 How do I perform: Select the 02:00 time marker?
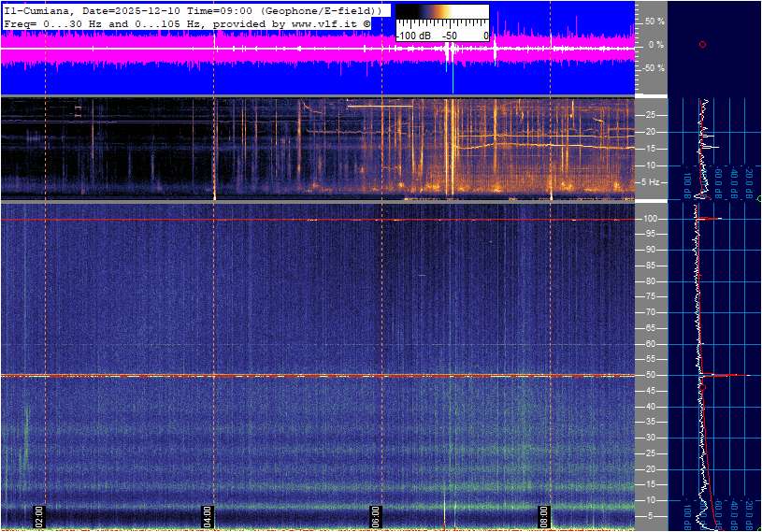[39, 514]
